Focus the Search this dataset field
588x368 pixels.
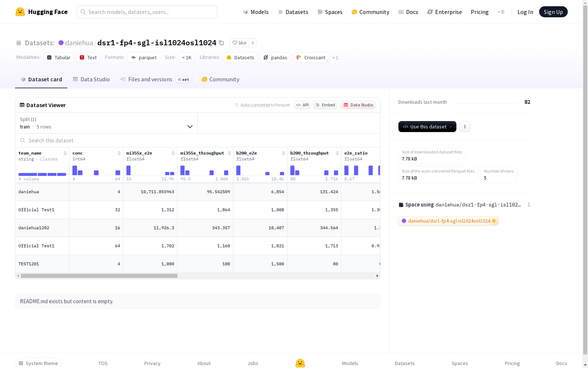tap(198, 140)
